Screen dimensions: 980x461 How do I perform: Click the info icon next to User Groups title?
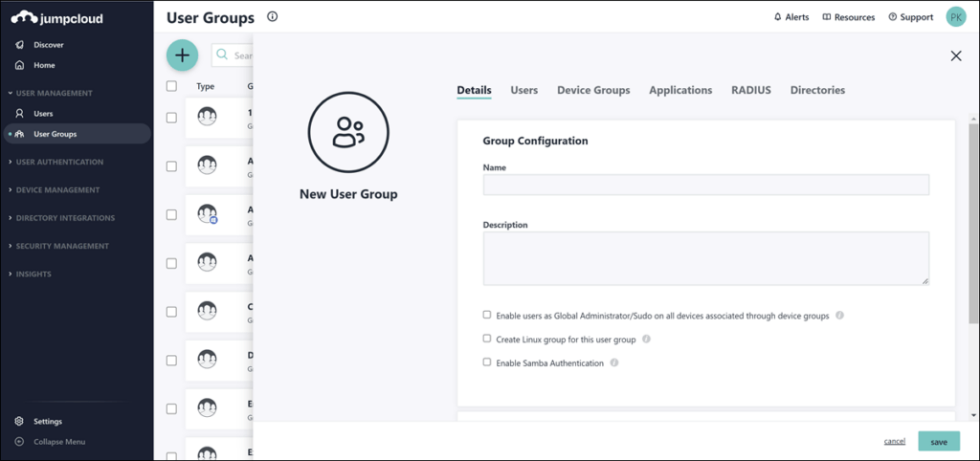coord(272,17)
